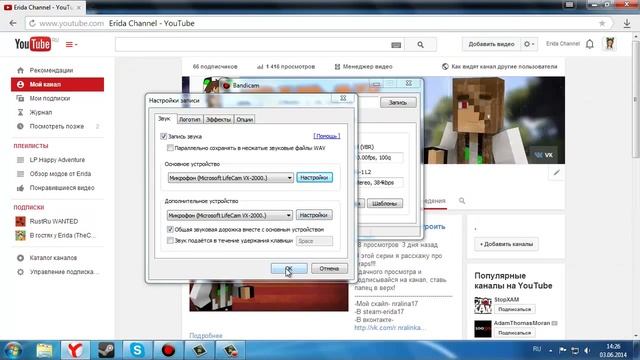Click Шаблоны button in Bandicam window
This screenshot has width=640, height=360.
[384, 203]
